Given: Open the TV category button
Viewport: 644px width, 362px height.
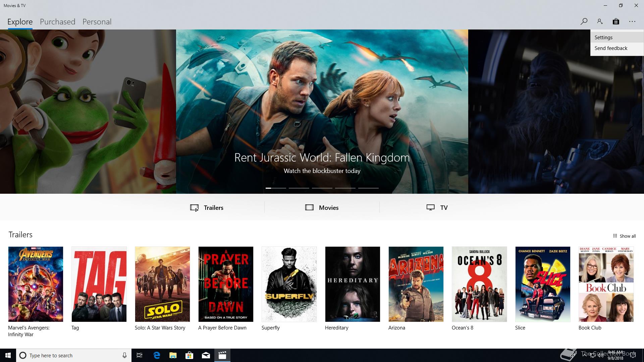Looking at the screenshot, I should (x=437, y=207).
